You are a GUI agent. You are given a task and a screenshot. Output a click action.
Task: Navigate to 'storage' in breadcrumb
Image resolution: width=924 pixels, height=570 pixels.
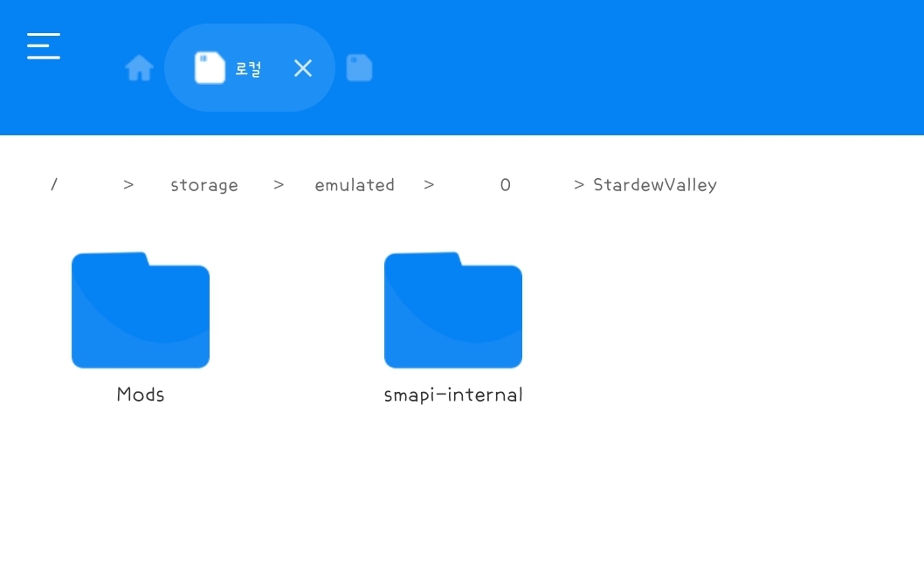coord(204,185)
